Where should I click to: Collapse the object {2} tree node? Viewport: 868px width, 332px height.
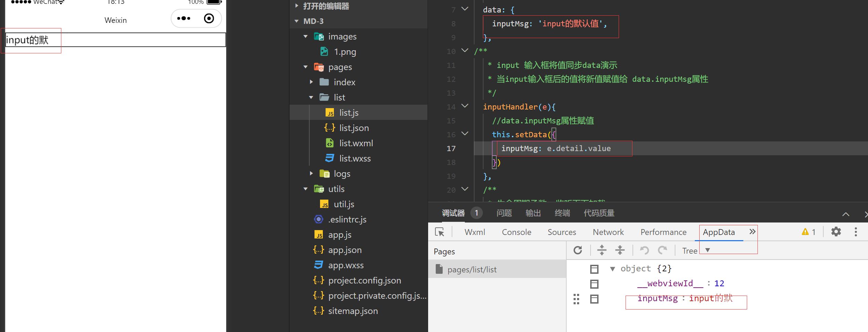(612, 269)
